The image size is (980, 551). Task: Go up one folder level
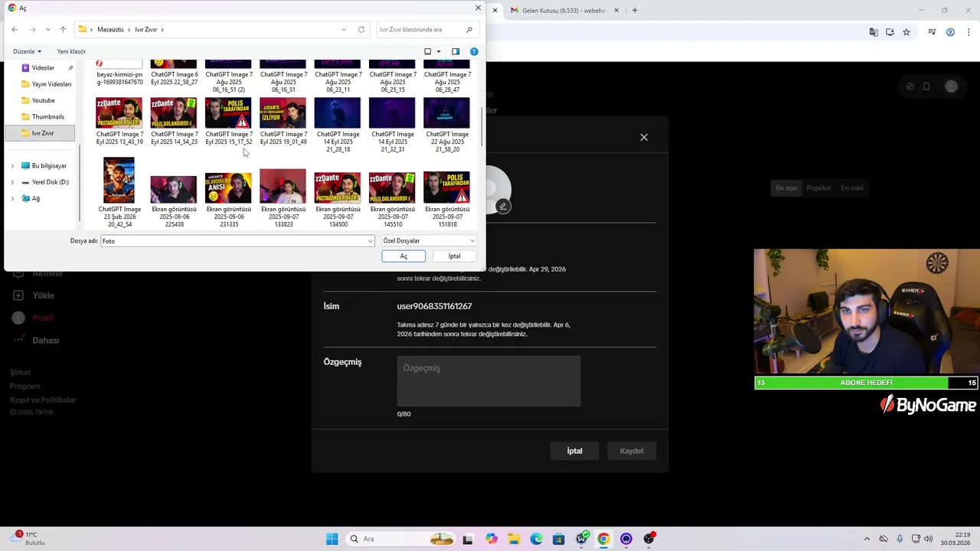63,30
